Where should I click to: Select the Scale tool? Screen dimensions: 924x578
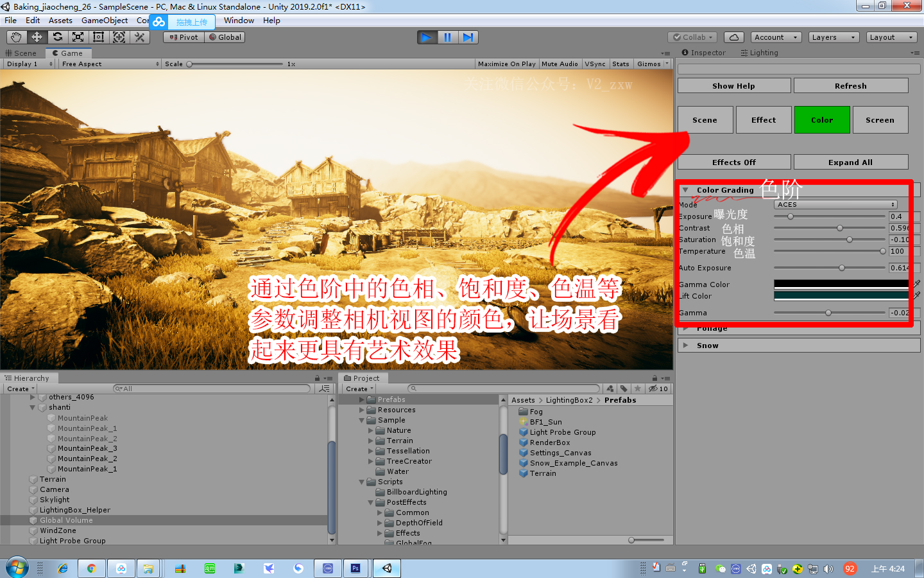pyautogui.click(x=78, y=37)
